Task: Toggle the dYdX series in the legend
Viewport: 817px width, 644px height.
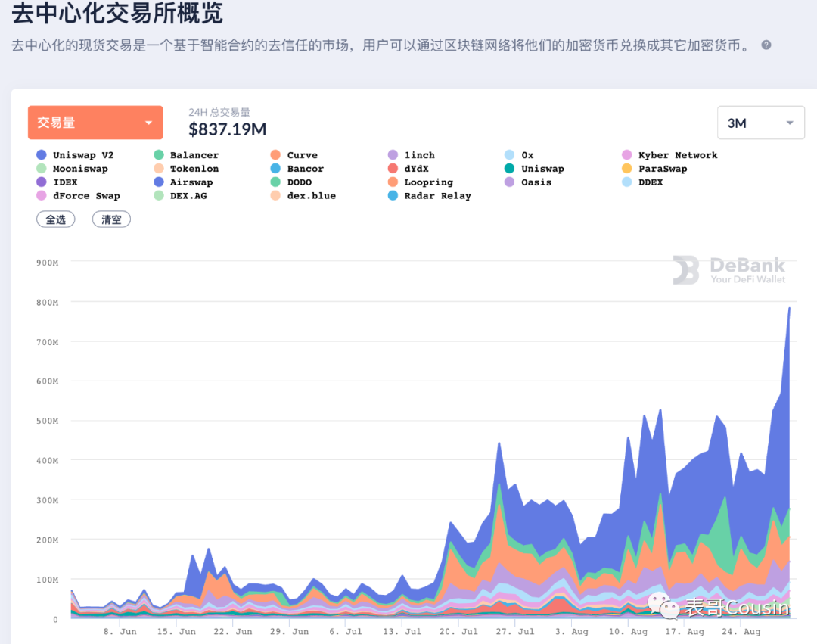Action: tap(394, 168)
